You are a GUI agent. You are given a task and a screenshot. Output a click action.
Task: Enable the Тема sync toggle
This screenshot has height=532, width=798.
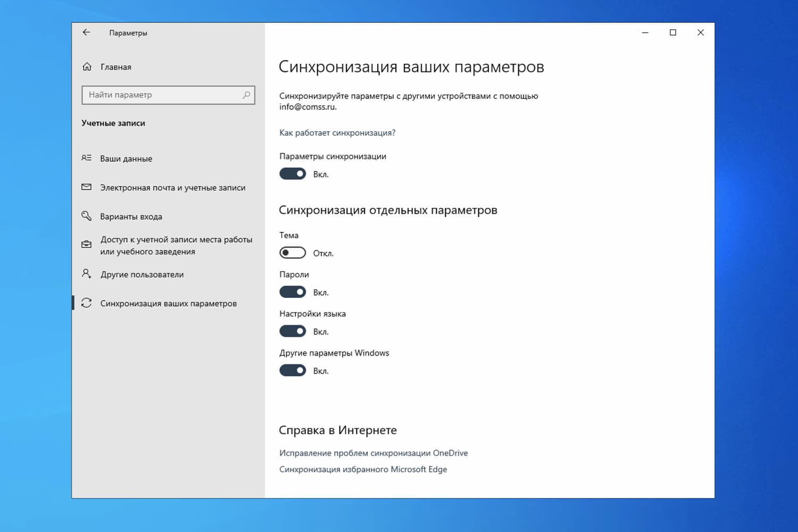click(x=293, y=253)
